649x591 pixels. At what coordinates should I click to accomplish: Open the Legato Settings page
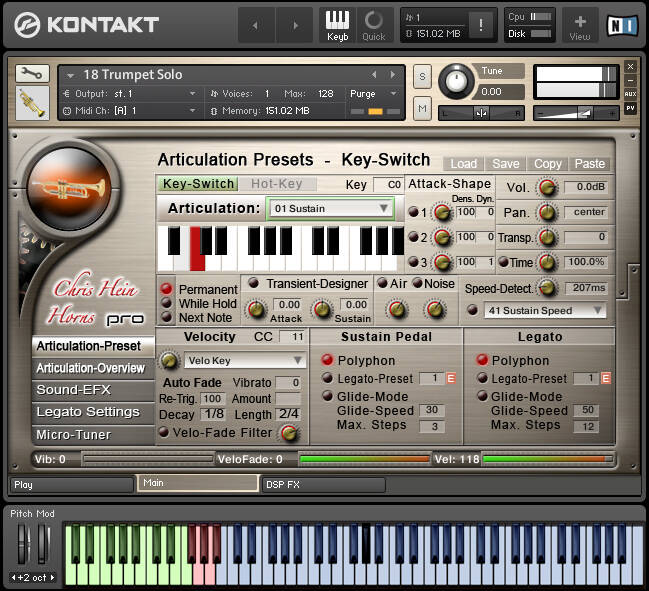click(93, 412)
